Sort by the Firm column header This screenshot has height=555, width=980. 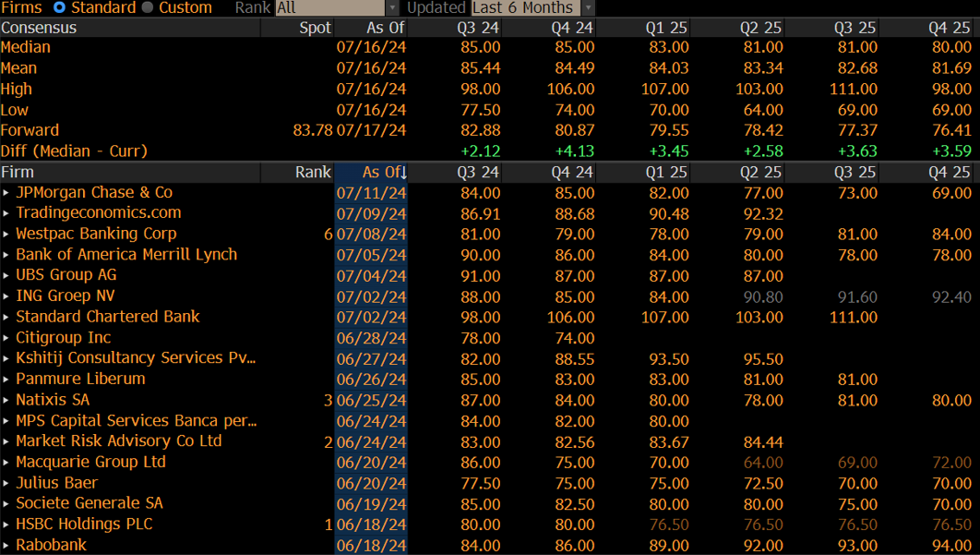pyautogui.click(x=18, y=172)
